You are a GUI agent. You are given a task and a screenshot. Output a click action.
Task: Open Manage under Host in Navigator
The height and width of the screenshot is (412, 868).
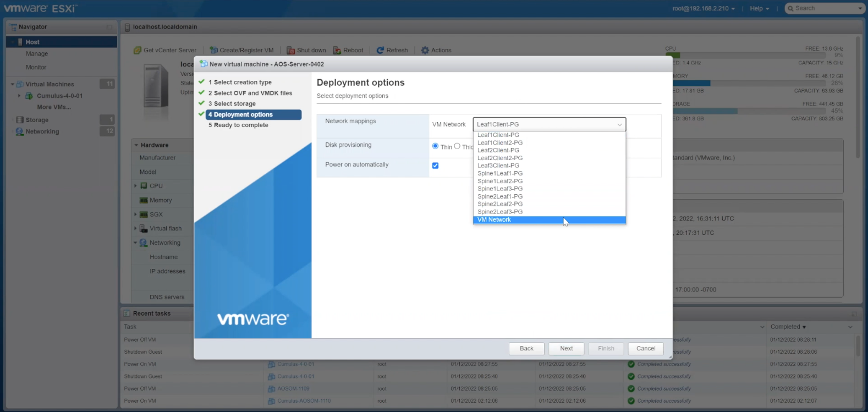click(37, 54)
